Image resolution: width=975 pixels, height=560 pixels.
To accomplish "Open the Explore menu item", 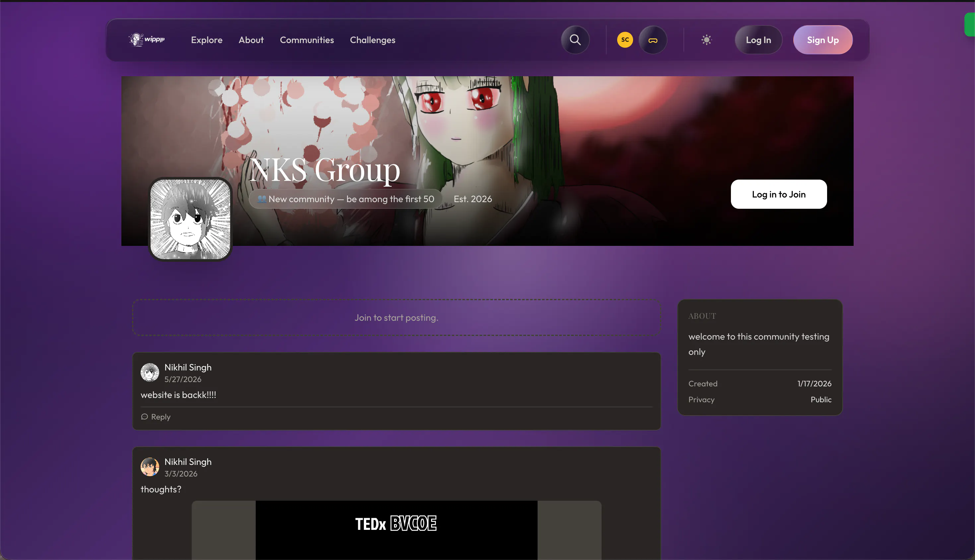I will tap(207, 40).
